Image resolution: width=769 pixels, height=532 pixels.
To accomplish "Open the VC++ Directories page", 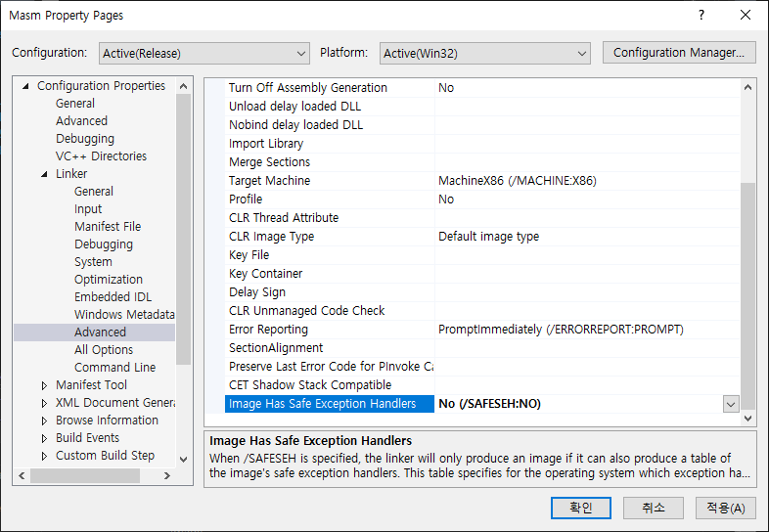I will (x=101, y=156).
